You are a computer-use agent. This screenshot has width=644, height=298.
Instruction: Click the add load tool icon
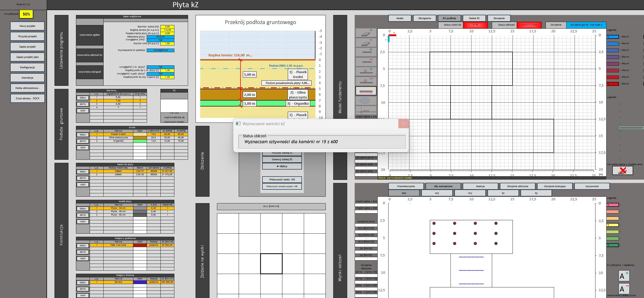[366, 72]
